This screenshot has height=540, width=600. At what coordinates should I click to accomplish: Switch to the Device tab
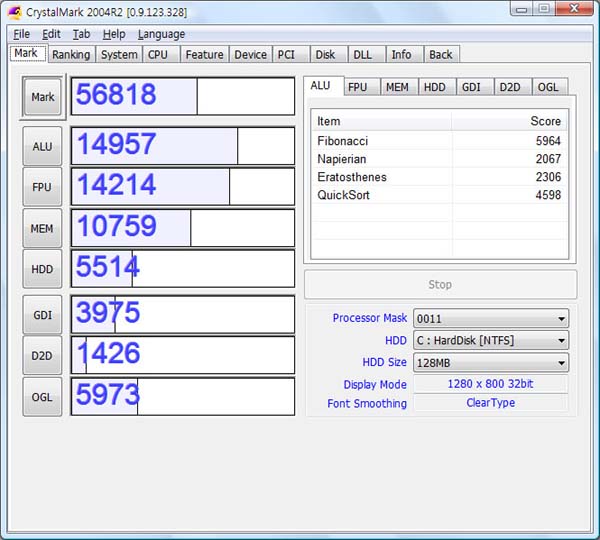click(251, 55)
